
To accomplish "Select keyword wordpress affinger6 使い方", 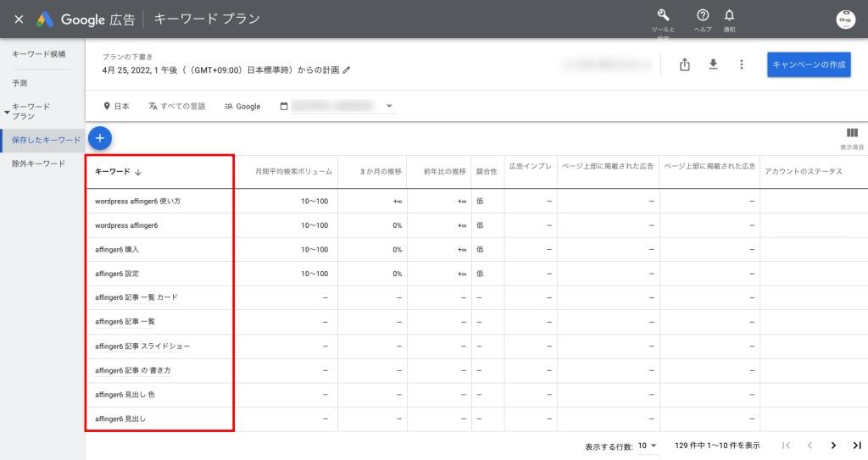I will tap(138, 201).
